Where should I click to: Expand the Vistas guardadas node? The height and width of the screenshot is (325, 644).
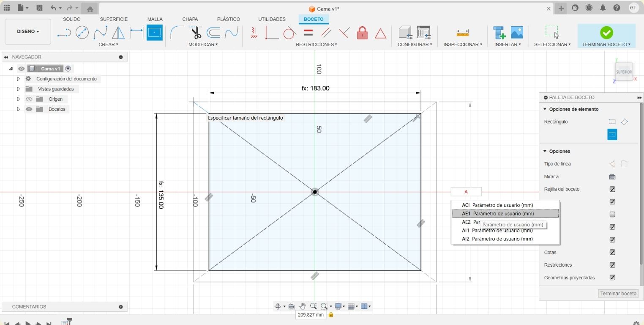point(18,89)
